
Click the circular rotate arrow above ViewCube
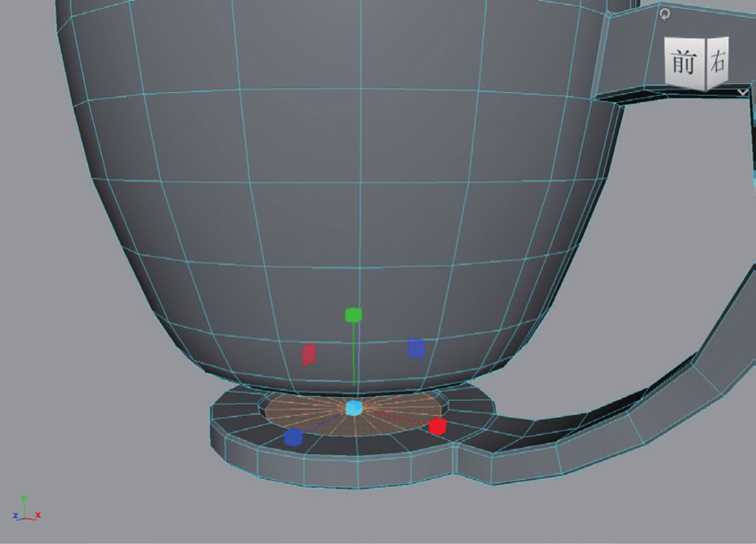coord(665,13)
